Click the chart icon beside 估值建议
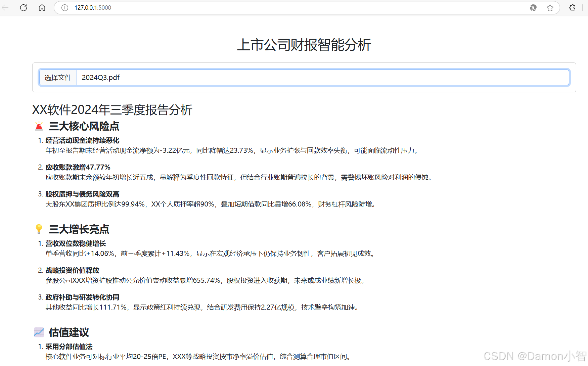Viewport: 588px width, 366px height. [39, 332]
